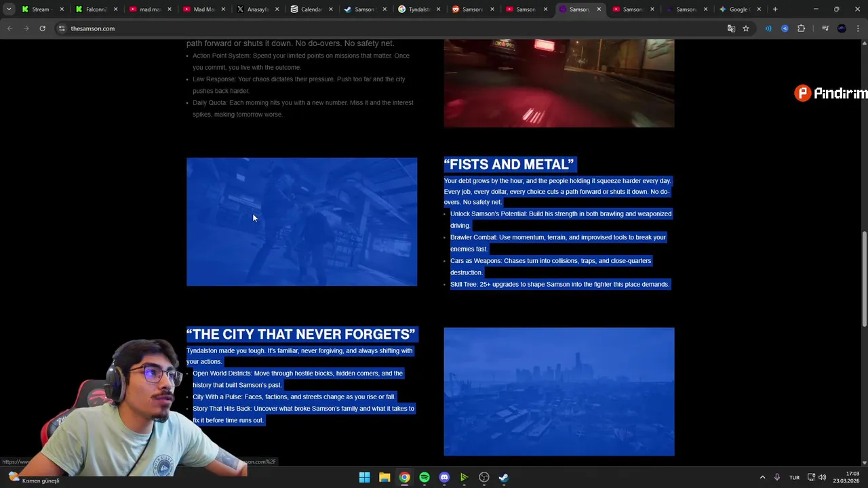Go back with the browser back arrow
868x488 pixels.
point(9,28)
